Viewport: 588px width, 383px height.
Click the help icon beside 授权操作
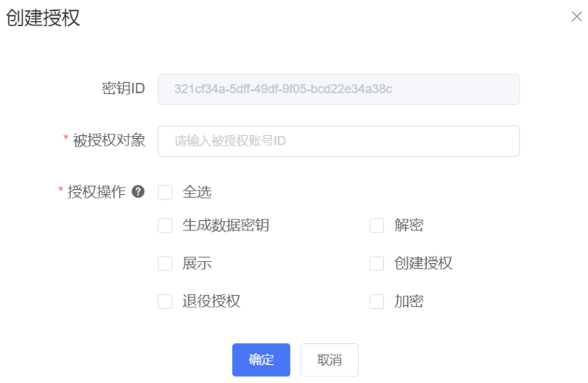(x=138, y=192)
